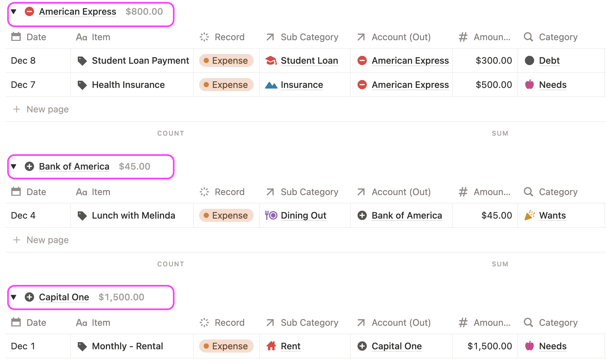Collapse the Capital One group arrow

tap(14, 297)
